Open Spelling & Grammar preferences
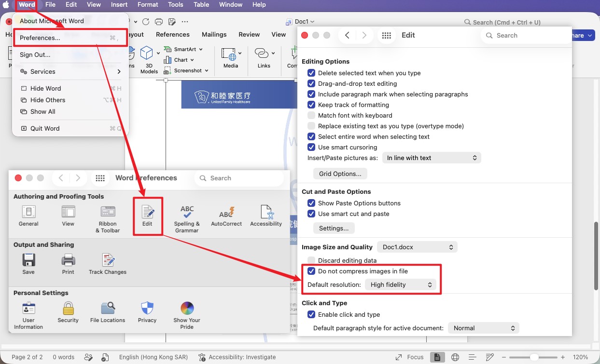600x364 pixels. (x=187, y=212)
